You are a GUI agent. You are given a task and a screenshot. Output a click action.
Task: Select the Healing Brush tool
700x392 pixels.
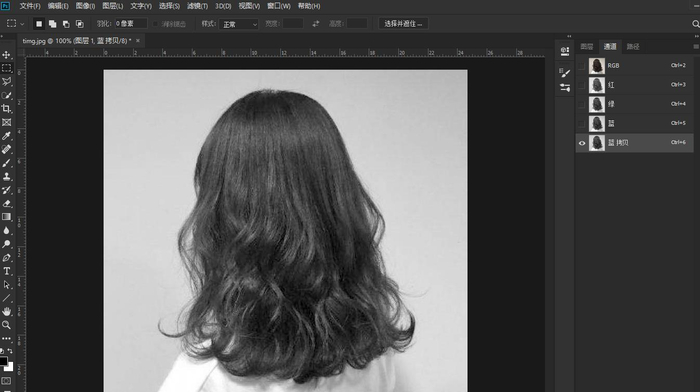6,149
